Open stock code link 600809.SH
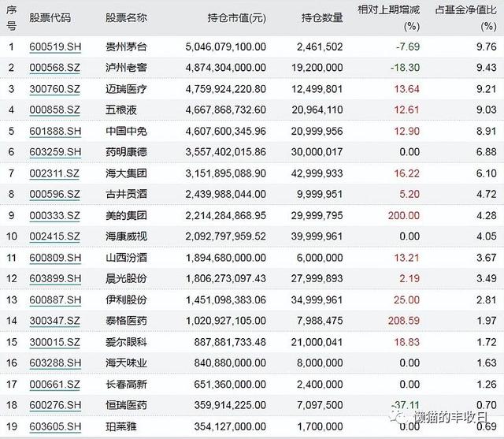504x439 pixels. tap(55, 258)
